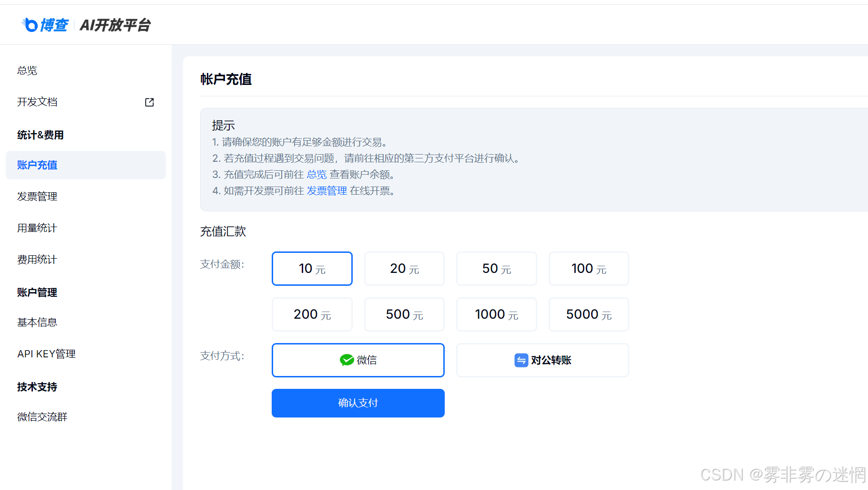Click the 支付方式: label

point(222,356)
